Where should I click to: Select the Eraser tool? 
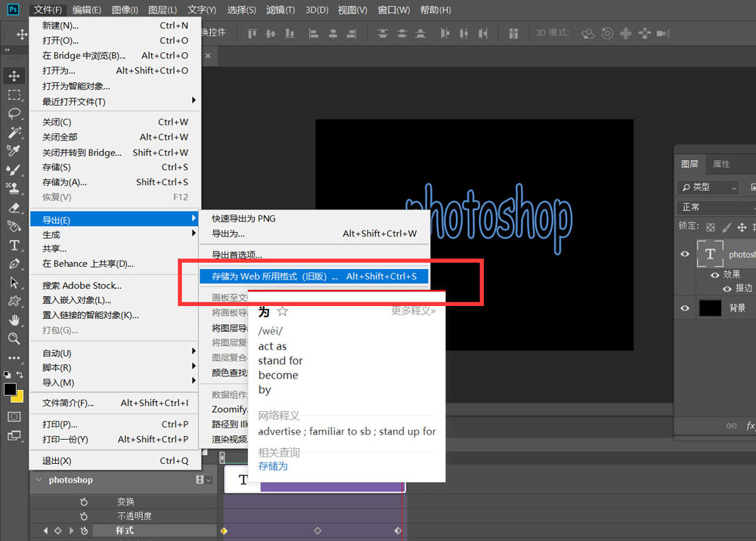[14, 208]
